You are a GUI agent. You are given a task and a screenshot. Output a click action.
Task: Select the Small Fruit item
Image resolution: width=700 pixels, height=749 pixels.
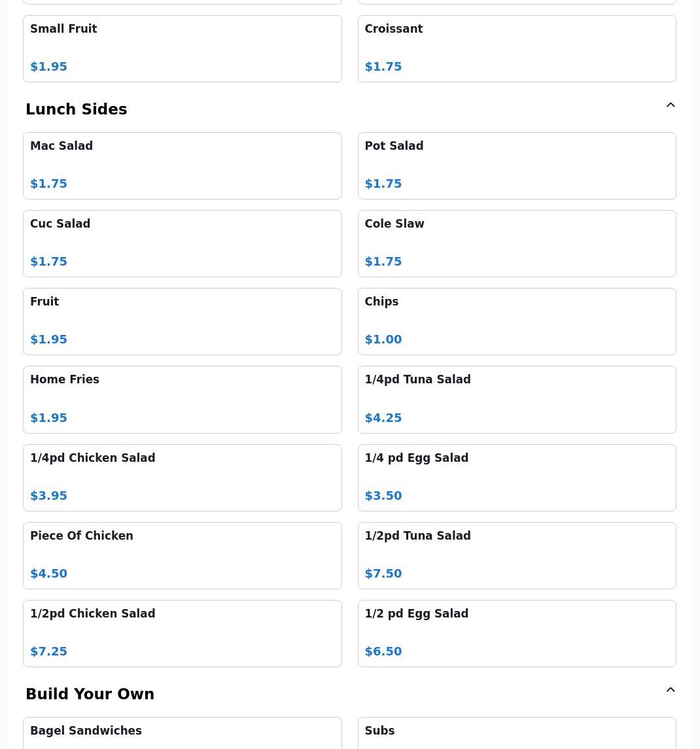pos(183,48)
